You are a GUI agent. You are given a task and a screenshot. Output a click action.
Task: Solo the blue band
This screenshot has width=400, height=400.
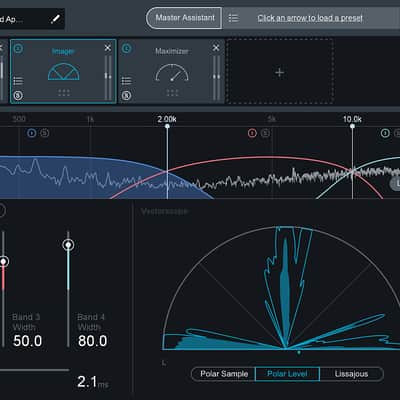point(45,133)
